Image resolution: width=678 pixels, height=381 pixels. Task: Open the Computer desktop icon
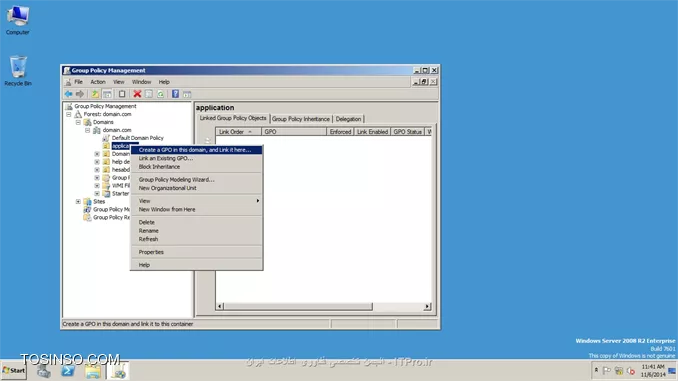18,20
